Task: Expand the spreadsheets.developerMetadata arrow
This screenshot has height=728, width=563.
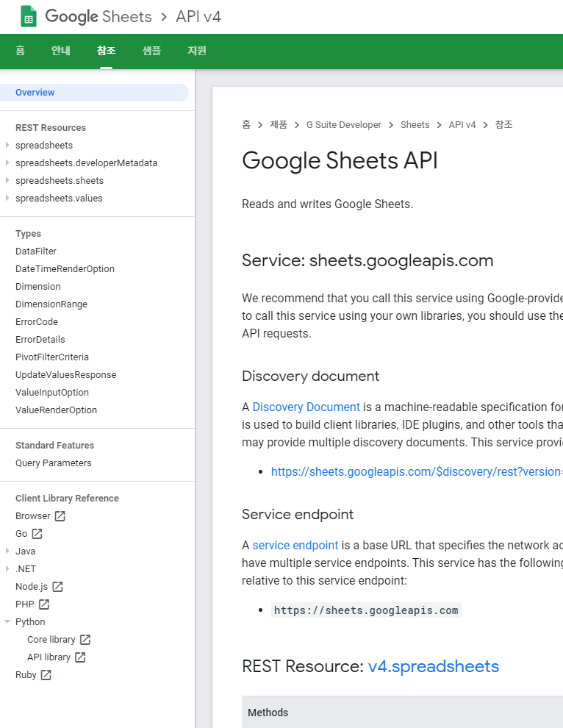Action: 7,163
